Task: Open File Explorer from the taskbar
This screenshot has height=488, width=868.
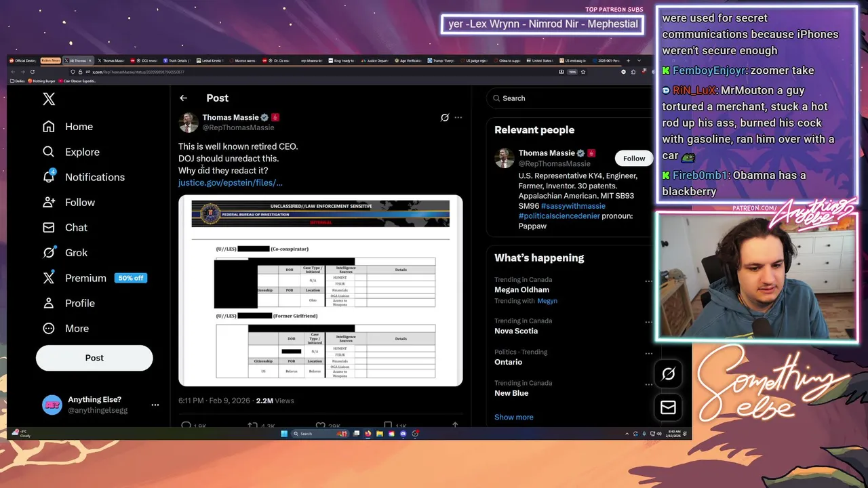Action: click(x=380, y=434)
